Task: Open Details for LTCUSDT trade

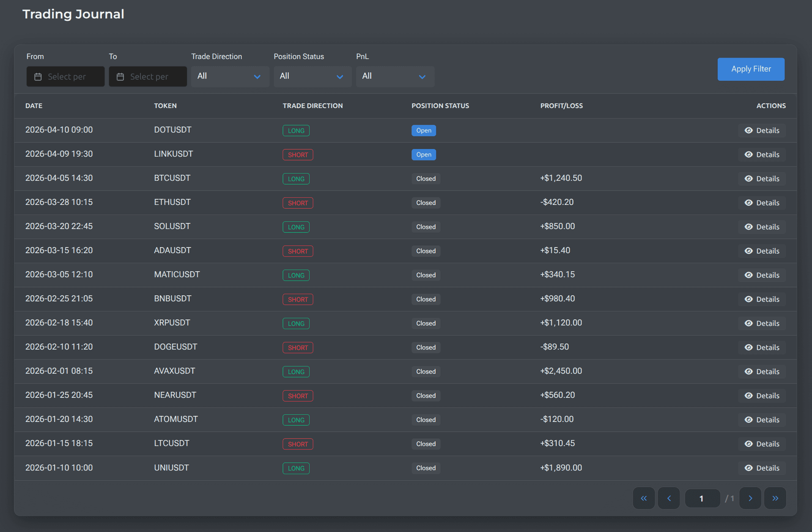Action: tap(762, 444)
